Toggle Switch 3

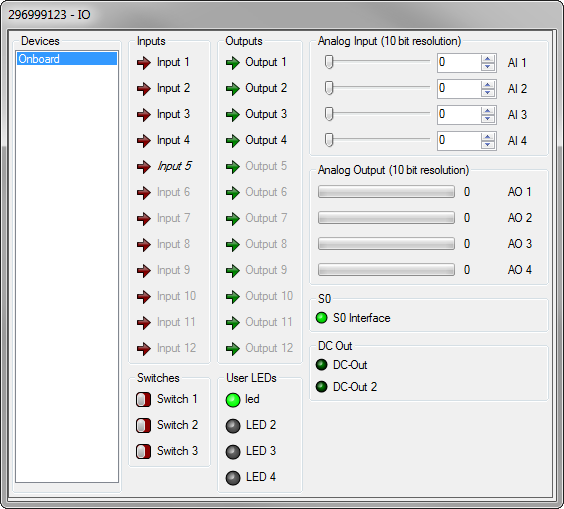click(144, 451)
